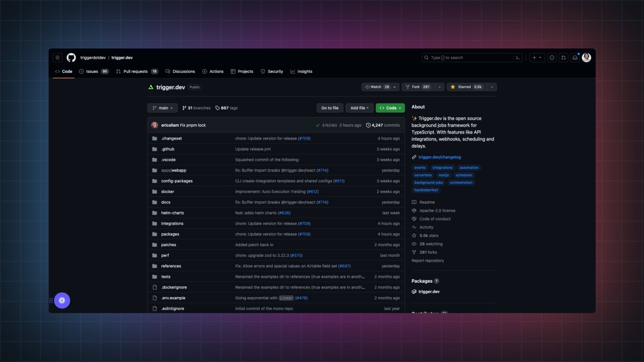The width and height of the screenshot is (644, 362).
Task: View the 281 forks link
Action: [x=424, y=252]
